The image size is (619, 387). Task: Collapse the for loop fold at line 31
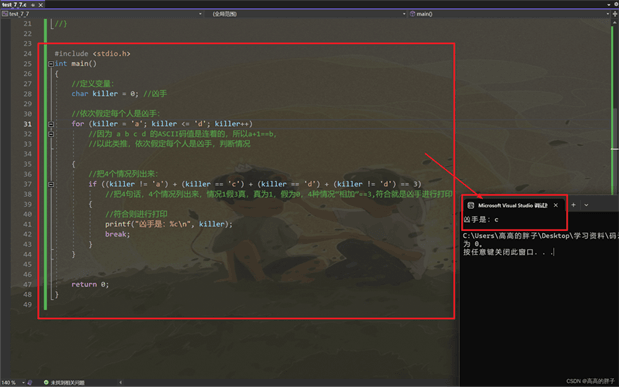click(51, 124)
